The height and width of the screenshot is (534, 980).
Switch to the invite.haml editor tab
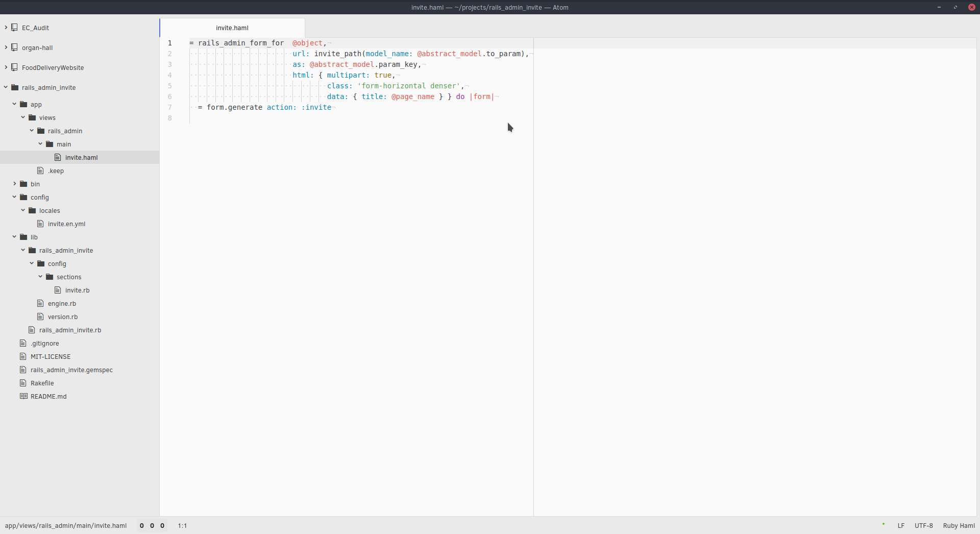point(232,28)
